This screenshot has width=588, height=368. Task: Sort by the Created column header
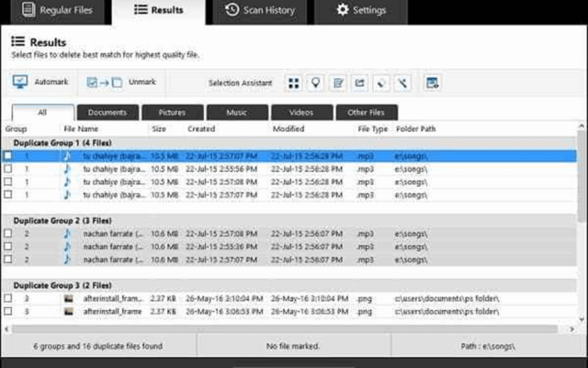tap(201, 129)
